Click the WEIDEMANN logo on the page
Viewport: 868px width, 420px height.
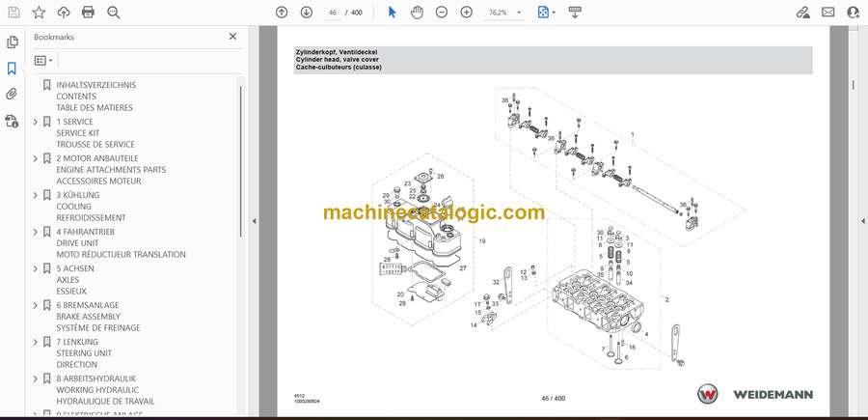pos(754,394)
